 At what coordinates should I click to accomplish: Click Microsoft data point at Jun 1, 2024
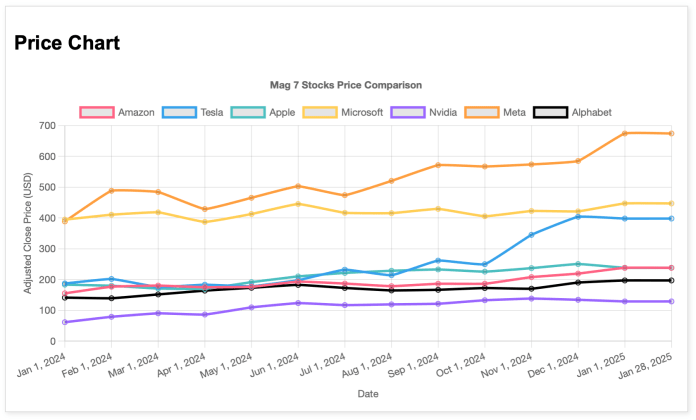(x=298, y=204)
